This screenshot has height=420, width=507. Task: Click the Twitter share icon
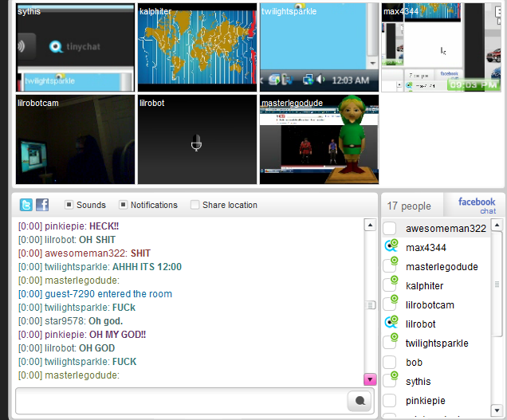click(x=27, y=205)
